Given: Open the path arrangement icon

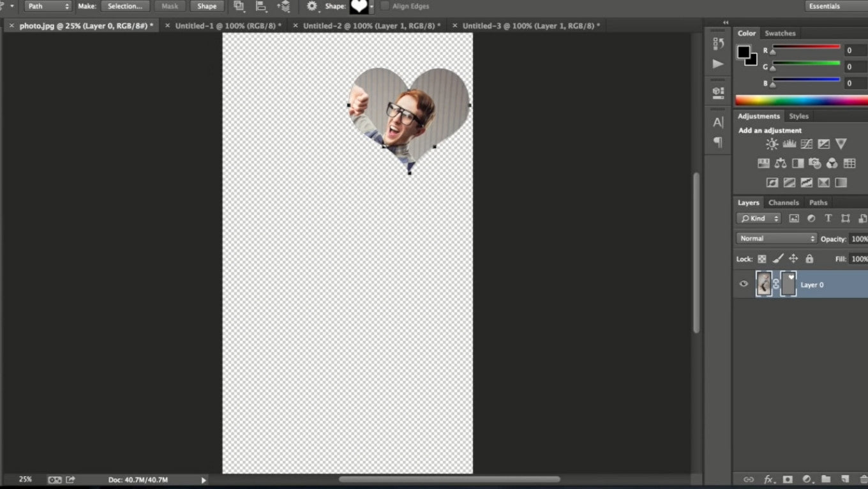Looking at the screenshot, I should point(283,6).
